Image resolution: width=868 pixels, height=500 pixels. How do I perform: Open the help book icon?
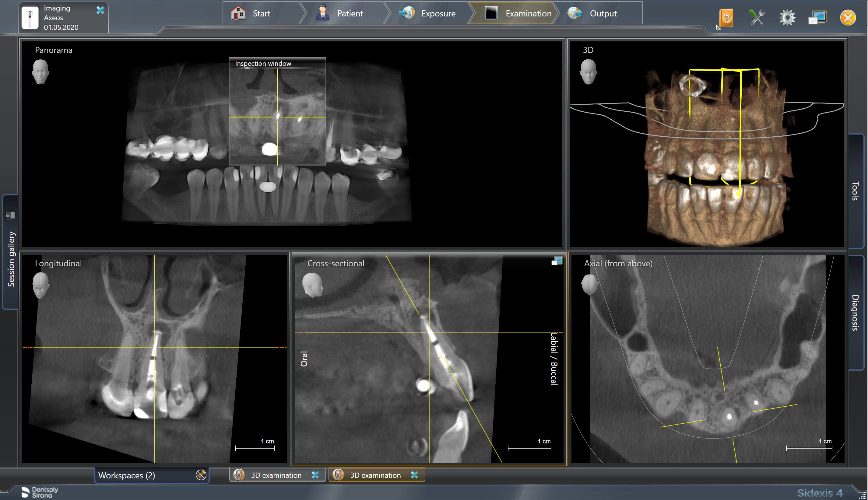point(726,18)
